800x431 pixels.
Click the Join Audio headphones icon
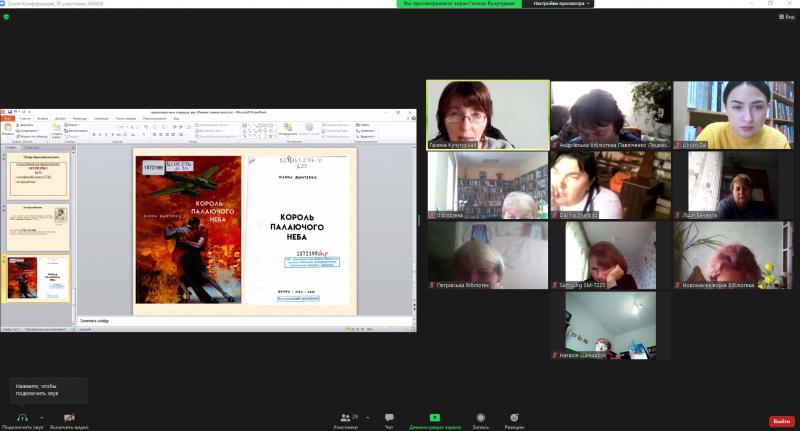[x=22, y=418]
